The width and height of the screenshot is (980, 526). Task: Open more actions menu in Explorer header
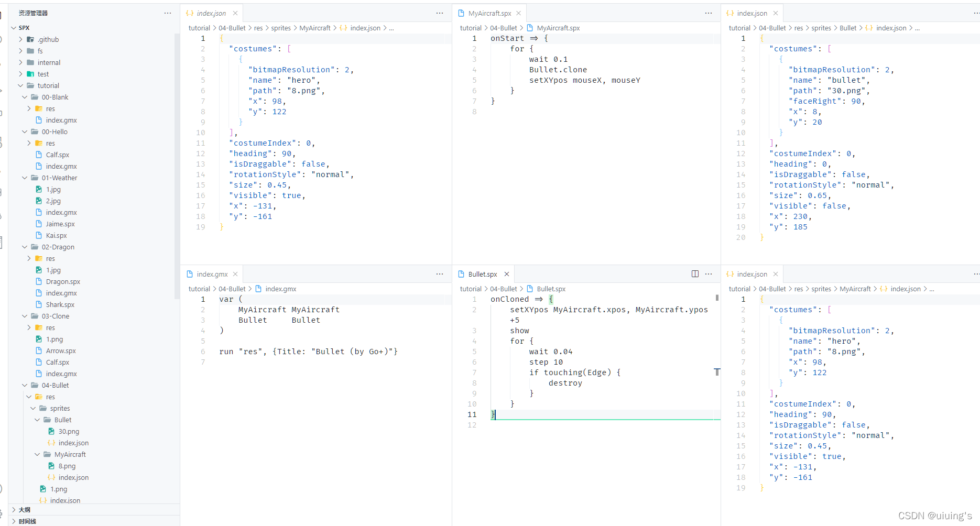(168, 13)
